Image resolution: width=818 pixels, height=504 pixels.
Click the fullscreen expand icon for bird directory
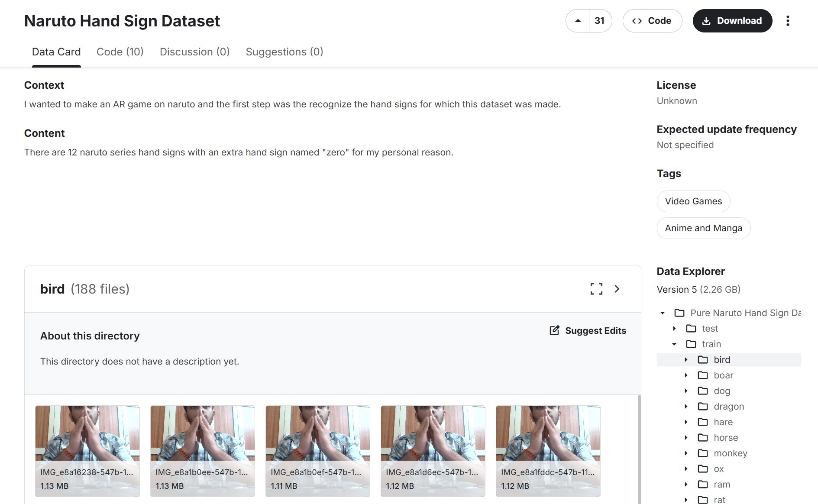click(x=596, y=289)
